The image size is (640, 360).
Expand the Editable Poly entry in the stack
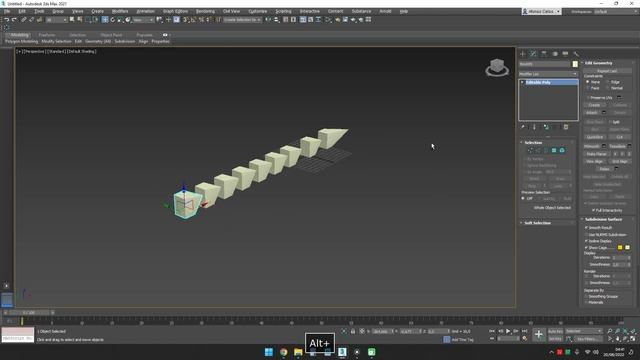[522, 82]
